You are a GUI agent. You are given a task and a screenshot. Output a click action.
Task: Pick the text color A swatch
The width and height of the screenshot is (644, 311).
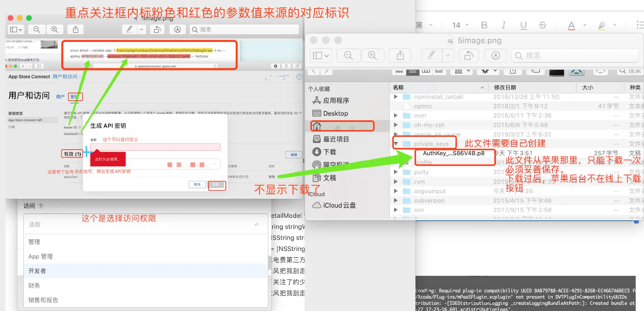click(571, 25)
